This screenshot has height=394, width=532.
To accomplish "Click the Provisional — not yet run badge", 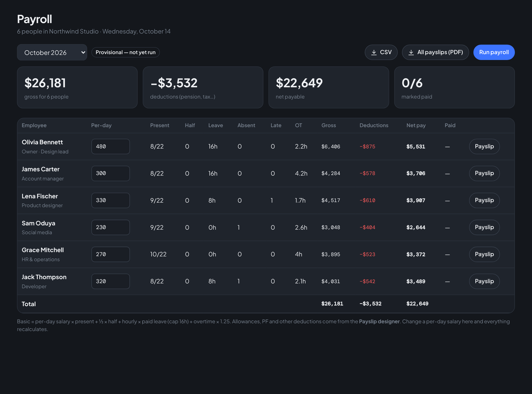I will point(125,52).
